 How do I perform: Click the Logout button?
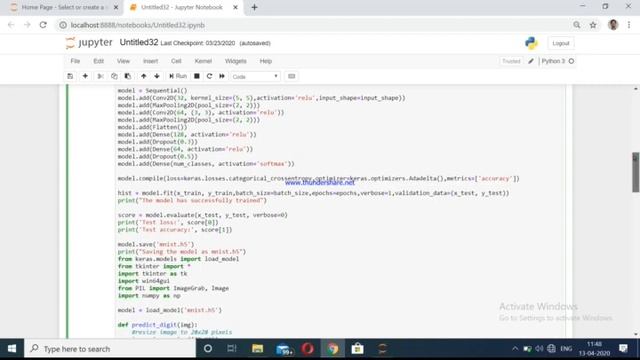point(560,43)
